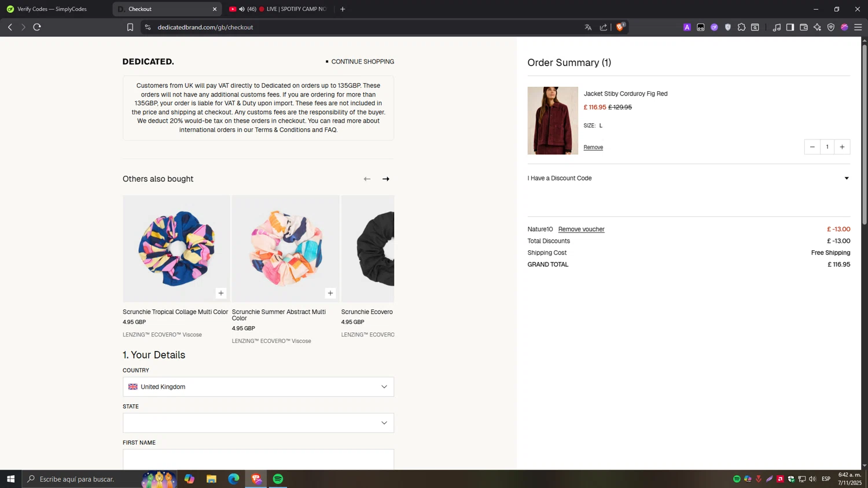Increase jacket quantity with plus button

[x=842, y=147]
